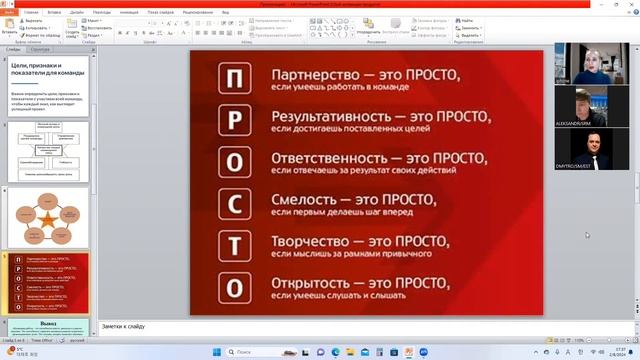
Task: Switch to the Слайды pane tab
Action: tap(13, 49)
